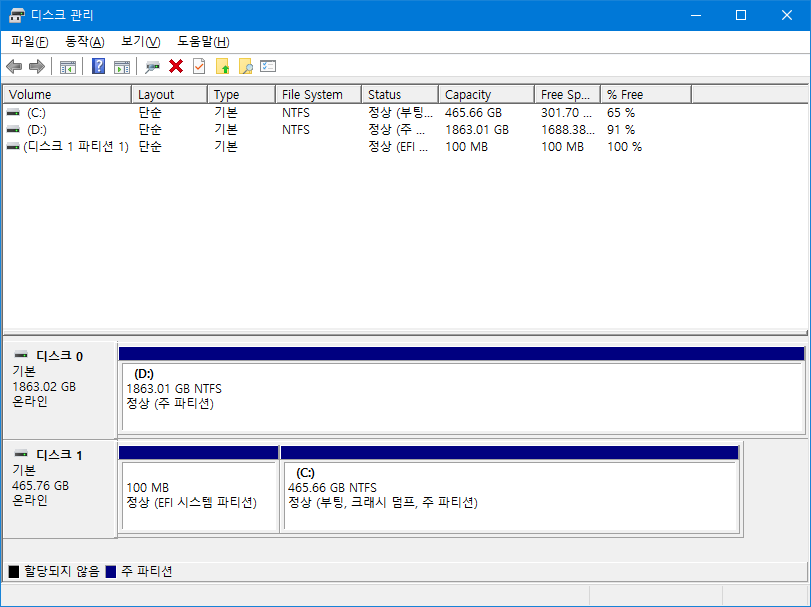Select the (D:) volume row name
The height and width of the screenshot is (607, 811).
coord(36,130)
